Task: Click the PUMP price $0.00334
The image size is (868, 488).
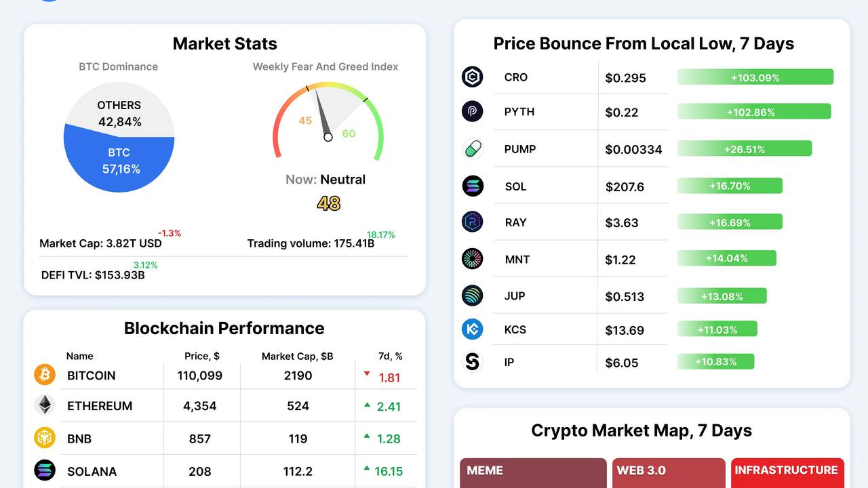Action: [x=634, y=150]
